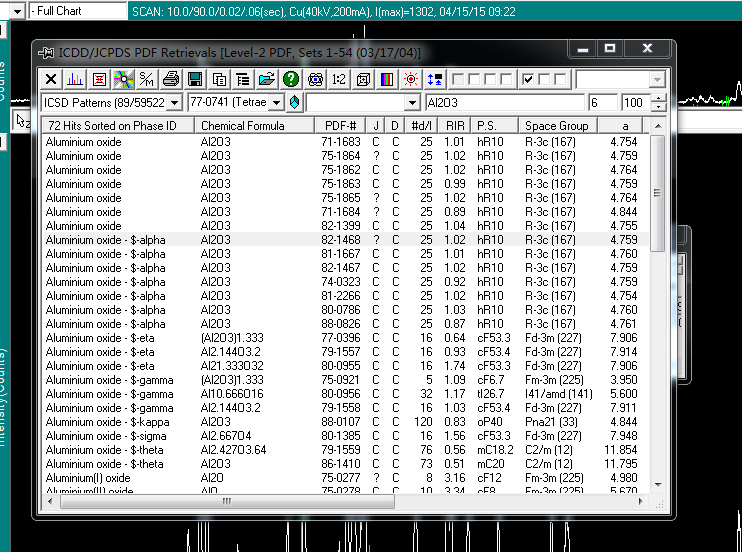
Task: Tick the unchecked box right after the checked one
Action: pyautogui.click(x=544, y=79)
